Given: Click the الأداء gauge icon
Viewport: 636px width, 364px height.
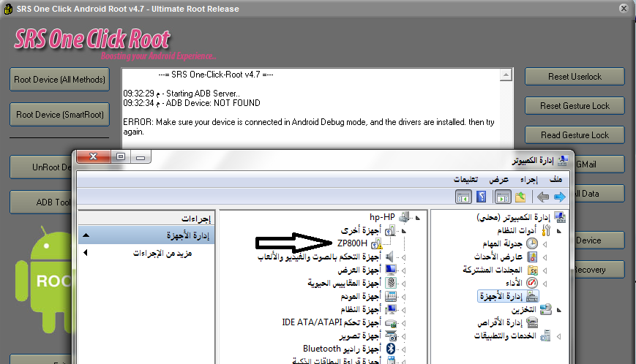Looking at the screenshot, I should pos(532,283).
